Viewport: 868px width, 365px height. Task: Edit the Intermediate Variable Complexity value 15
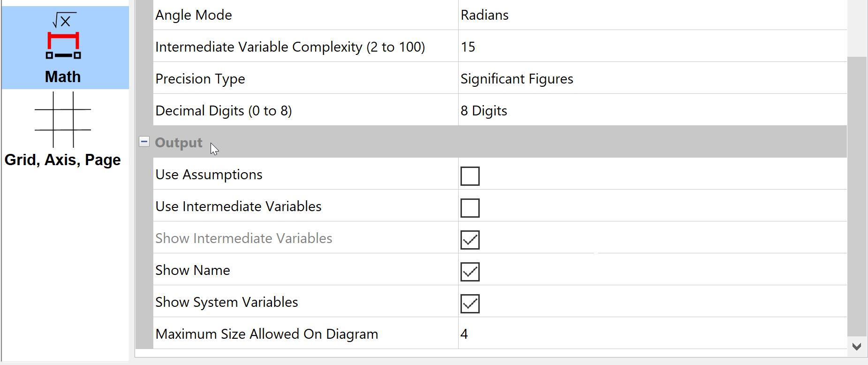pos(652,47)
